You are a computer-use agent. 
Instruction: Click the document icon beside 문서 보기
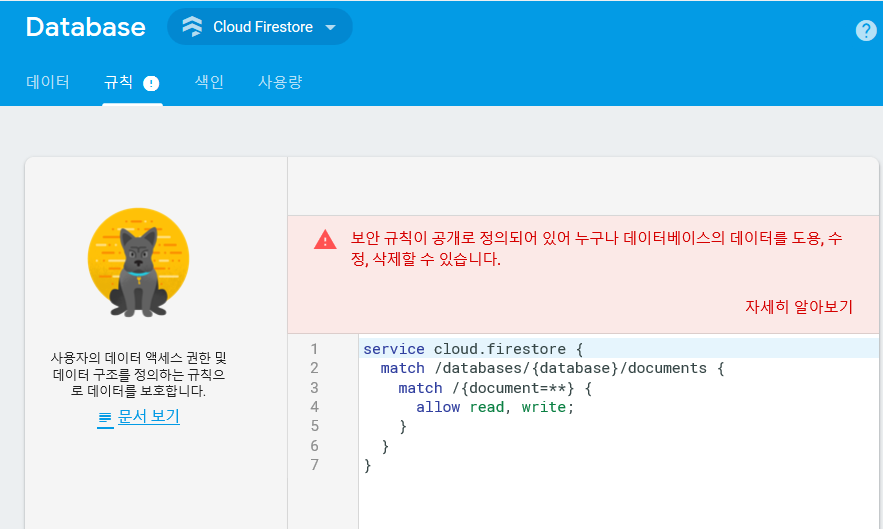(x=105, y=417)
